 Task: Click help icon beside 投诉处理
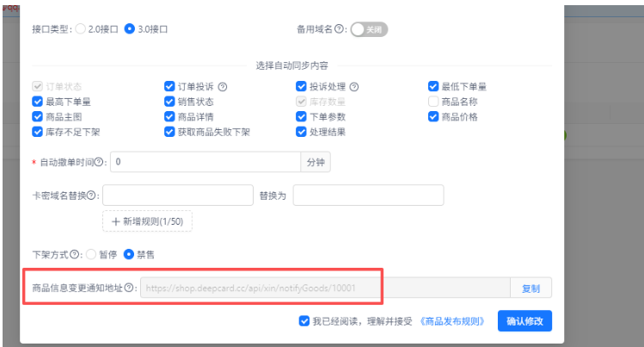point(354,86)
